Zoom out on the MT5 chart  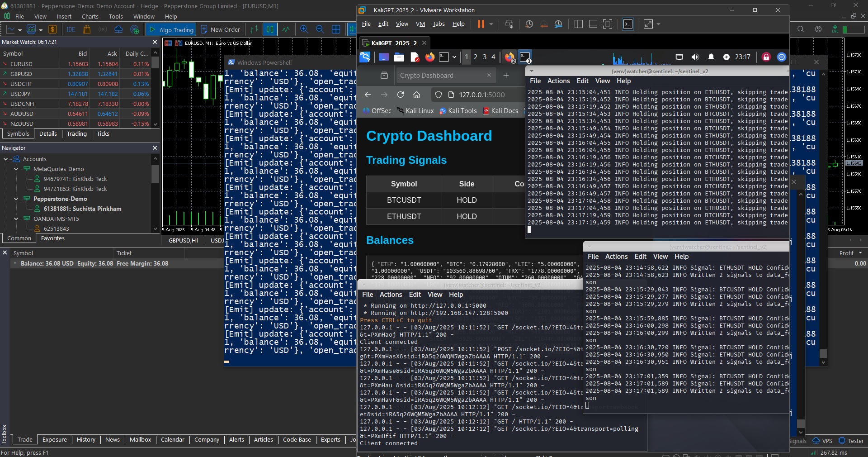(x=320, y=29)
